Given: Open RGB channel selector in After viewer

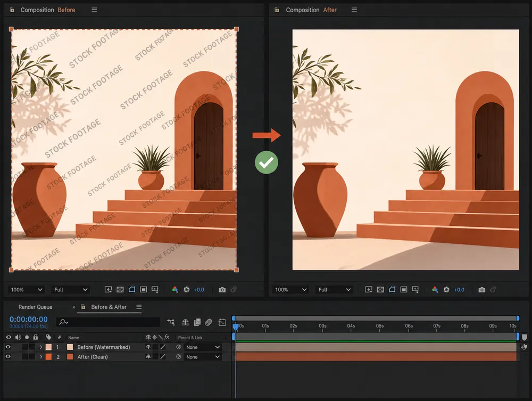Looking at the screenshot, I should (435, 290).
